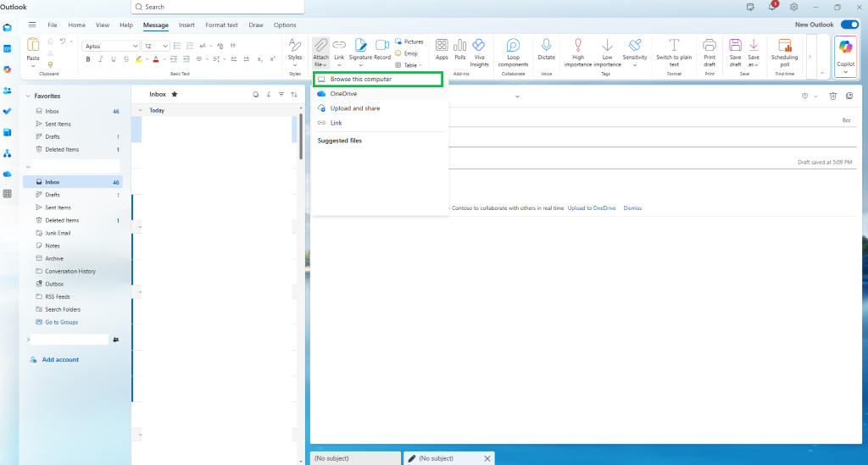Viewport: 868px width, 465px height.
Task: Apply subscript formatting
Action: tap(259, 59)
